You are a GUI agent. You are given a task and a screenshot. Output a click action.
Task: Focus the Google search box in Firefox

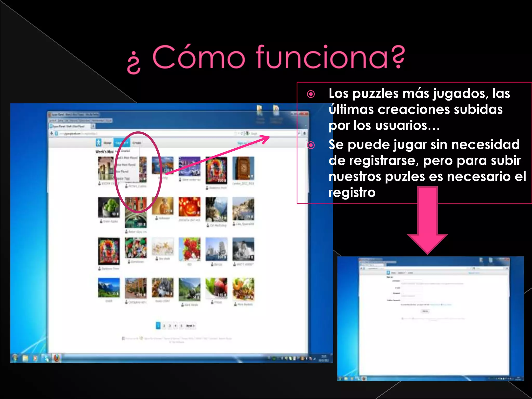tap(273, 133)
